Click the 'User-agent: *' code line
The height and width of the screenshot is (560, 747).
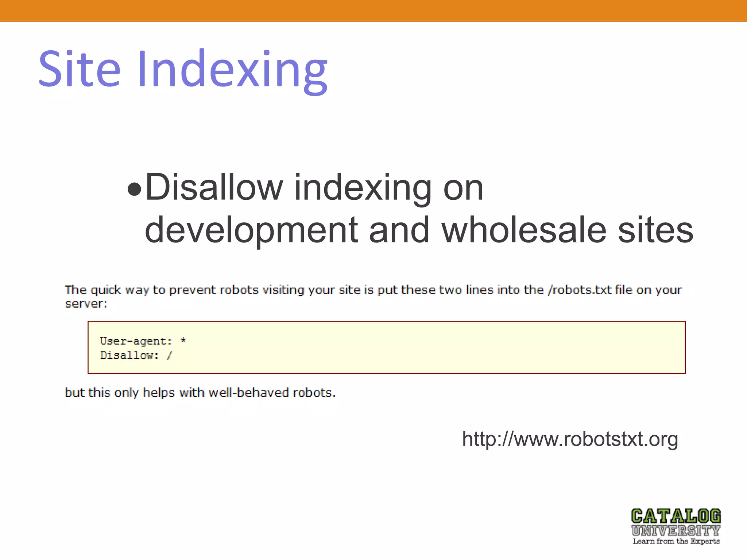(x=143, y=341)
